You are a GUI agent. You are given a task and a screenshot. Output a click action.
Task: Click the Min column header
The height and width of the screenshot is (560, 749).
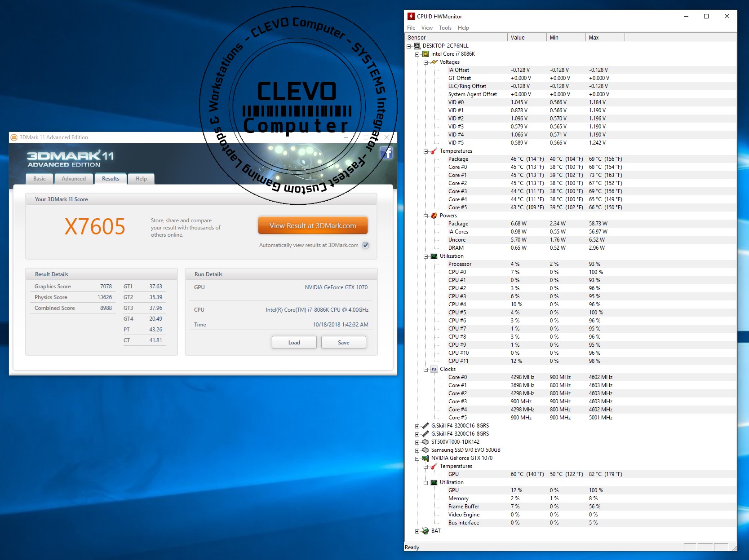[566, 37]
